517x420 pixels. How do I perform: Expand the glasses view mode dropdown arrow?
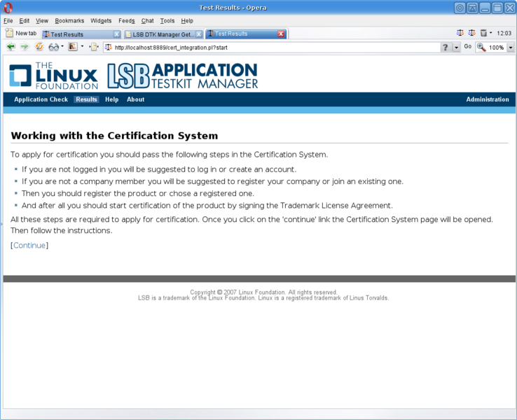coord(62,47)
